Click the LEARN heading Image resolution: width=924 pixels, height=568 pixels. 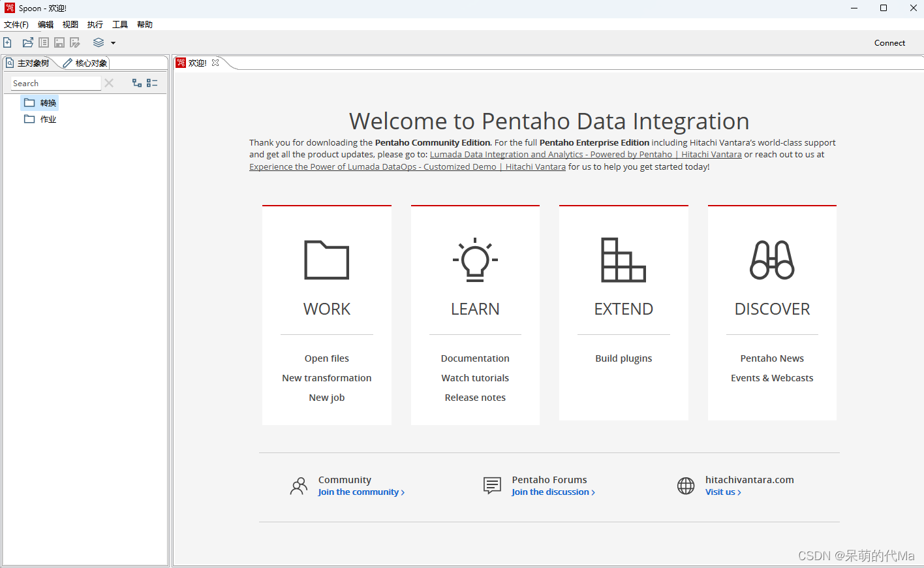click(475, 309)
